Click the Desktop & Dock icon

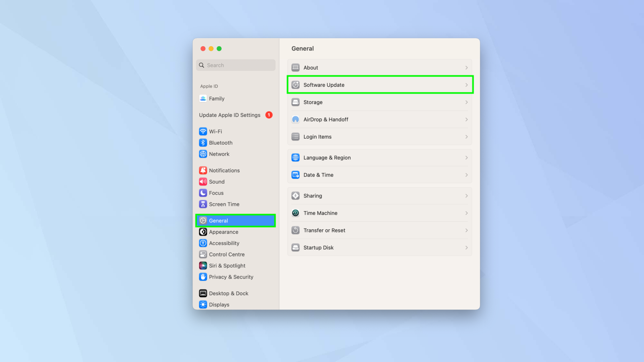(203, 293)
